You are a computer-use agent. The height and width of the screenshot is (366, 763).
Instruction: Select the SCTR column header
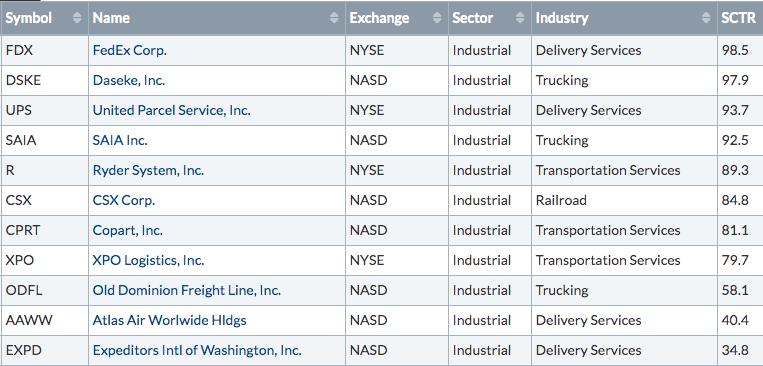coord(738,18)
